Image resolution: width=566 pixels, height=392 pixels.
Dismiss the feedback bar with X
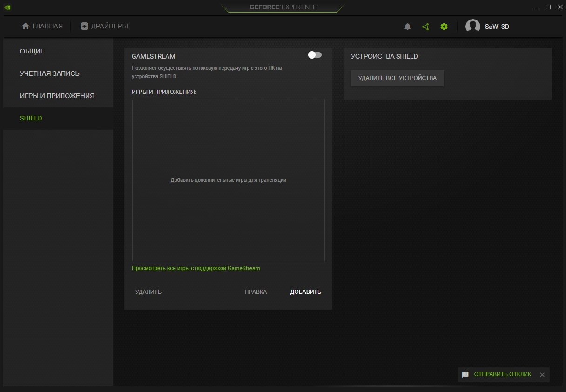tap(542, 375)
